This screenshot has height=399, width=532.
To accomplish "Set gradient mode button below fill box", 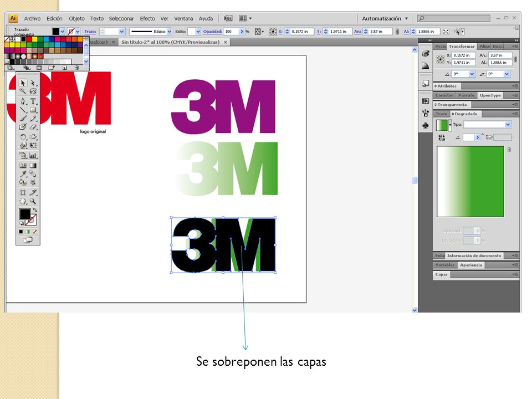I will pos(28,232).
